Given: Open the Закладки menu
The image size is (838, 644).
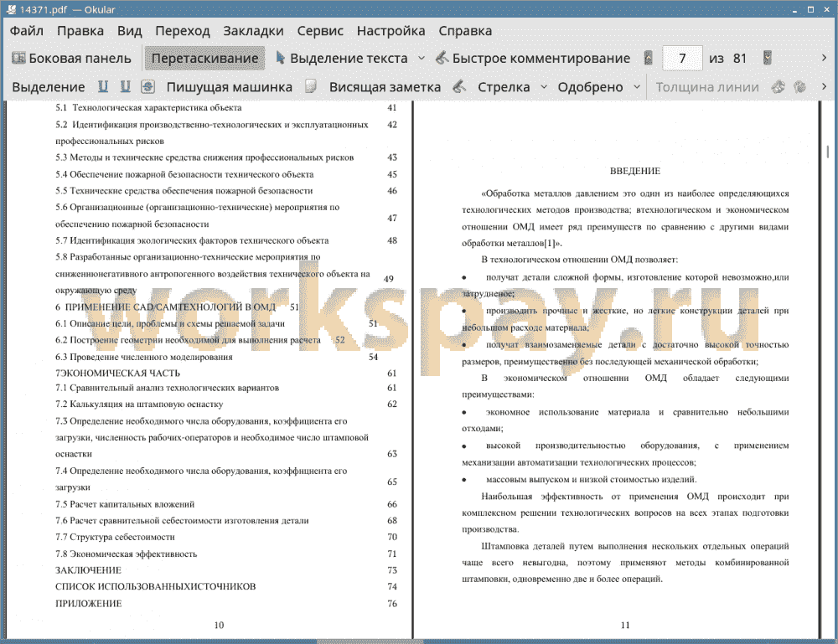Looking at the screenshot, I should click(x=253, y=31).
